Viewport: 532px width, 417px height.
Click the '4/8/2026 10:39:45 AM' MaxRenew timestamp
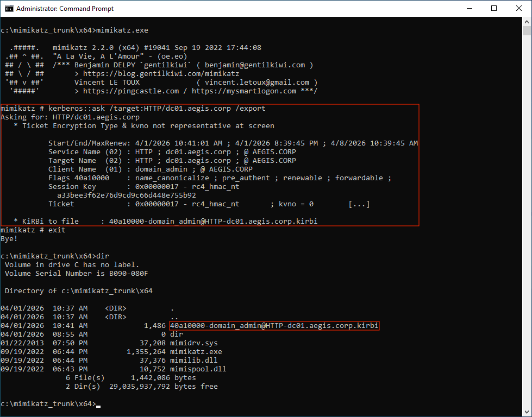tap(374, 143)
